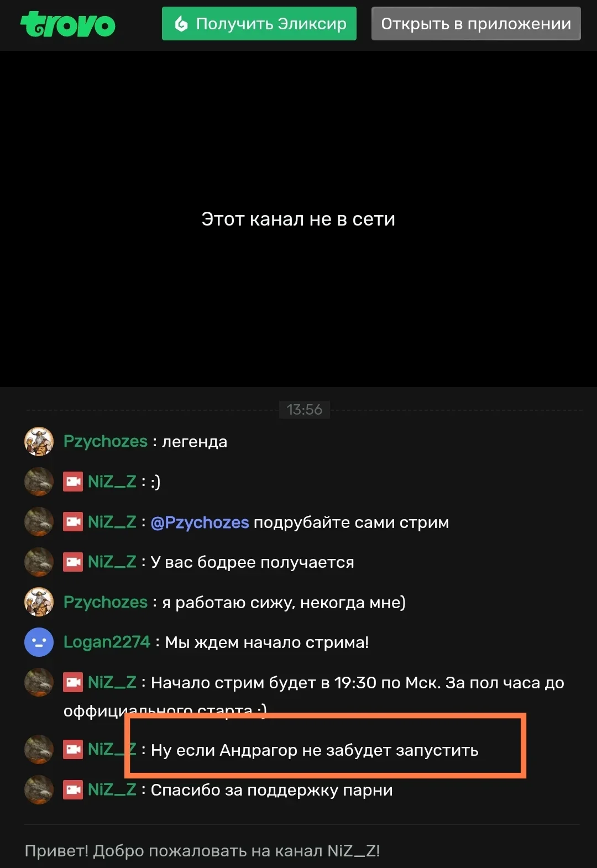This screenshot has height=868, width=597.
Task: Click the @Pzychozes mention in chat
Action: pyautogui.click(x=200, y=522)
